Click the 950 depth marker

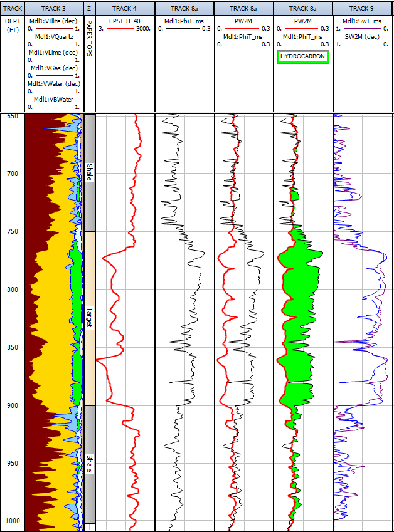(12, 463)
